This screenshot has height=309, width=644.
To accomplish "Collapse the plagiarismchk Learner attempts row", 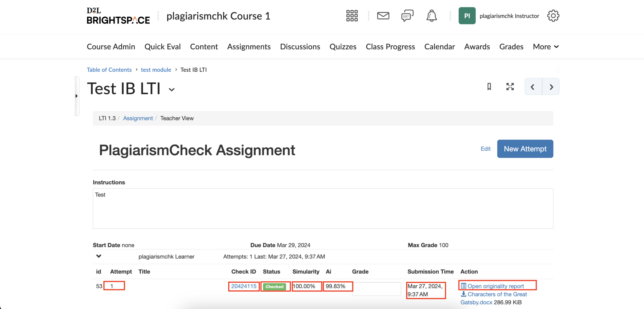I will (98, 256).
